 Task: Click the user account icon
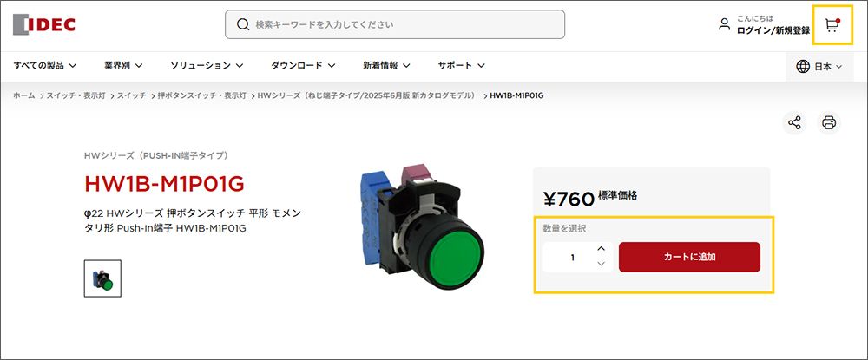(x=724, y=24)
